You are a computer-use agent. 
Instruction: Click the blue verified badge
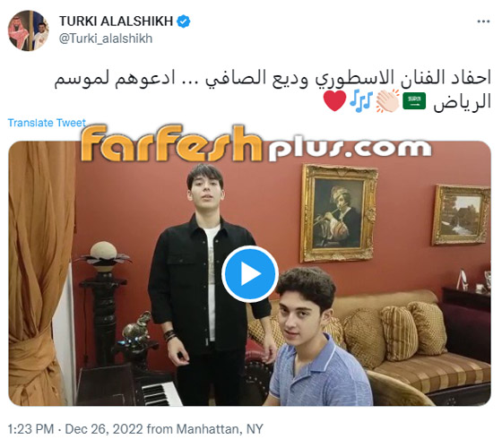pos(184,22)
